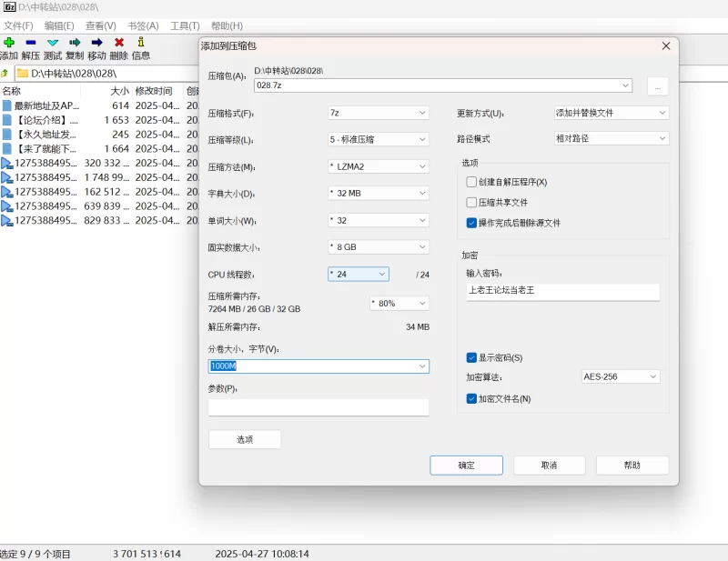
Task: Click the Test (测试) toolbar icon
Action: 53,43
